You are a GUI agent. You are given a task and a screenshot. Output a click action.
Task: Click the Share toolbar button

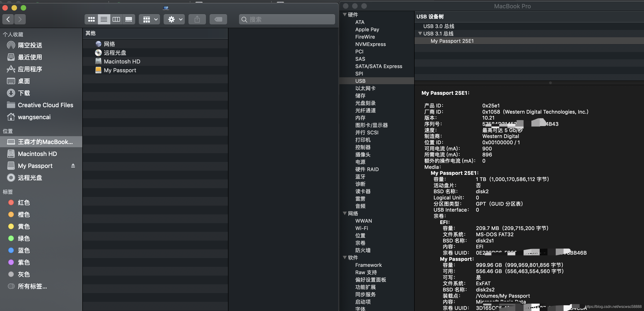click(x=197, y=19)
